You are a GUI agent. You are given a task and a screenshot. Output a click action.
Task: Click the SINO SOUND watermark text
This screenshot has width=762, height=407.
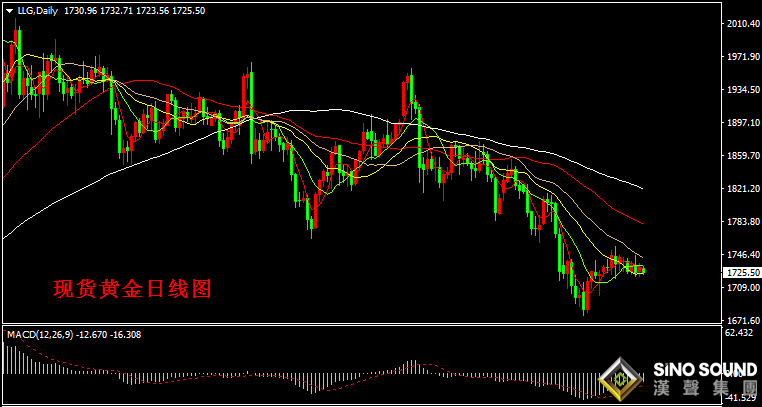point(705,370)
